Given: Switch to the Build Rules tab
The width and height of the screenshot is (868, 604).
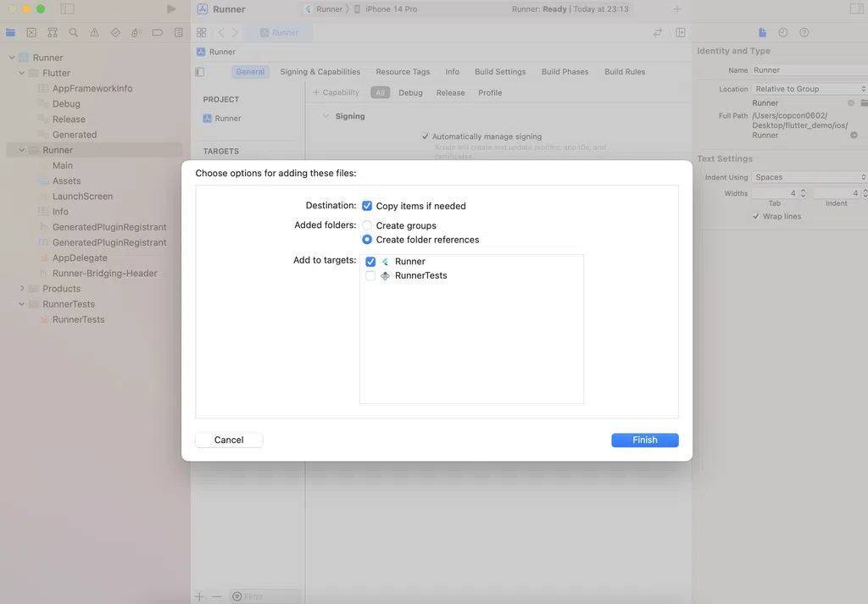Looking at the screenshot, I should coord(625,72).
